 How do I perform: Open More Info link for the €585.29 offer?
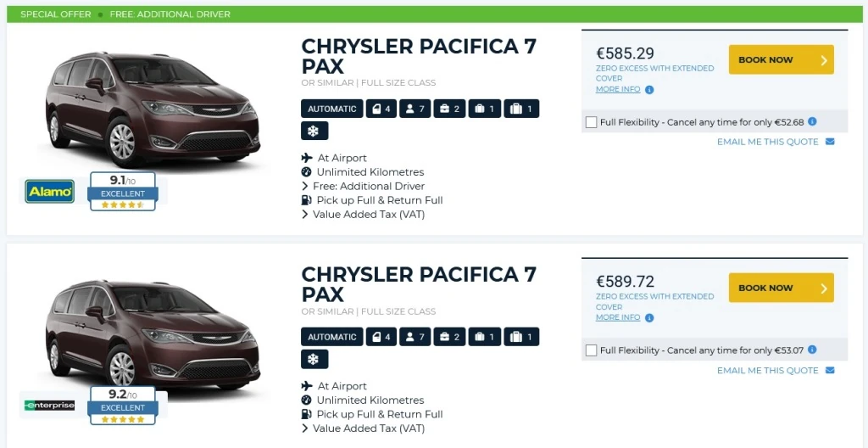618,89
